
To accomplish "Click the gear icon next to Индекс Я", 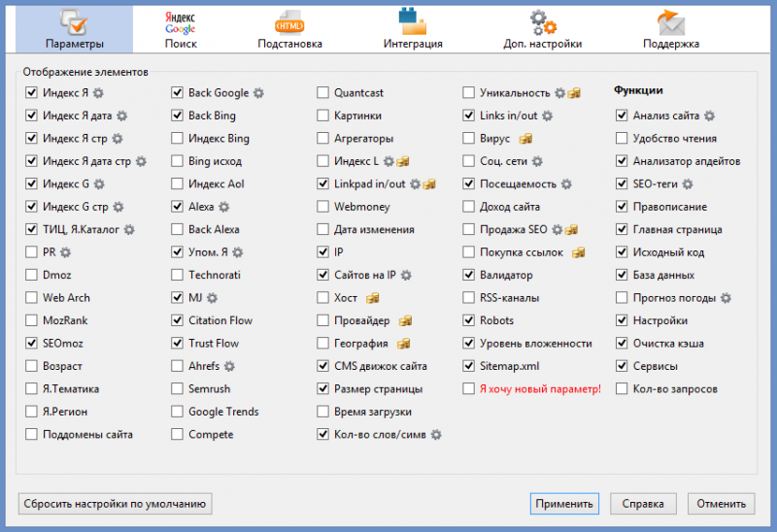I will click(99, 93).
